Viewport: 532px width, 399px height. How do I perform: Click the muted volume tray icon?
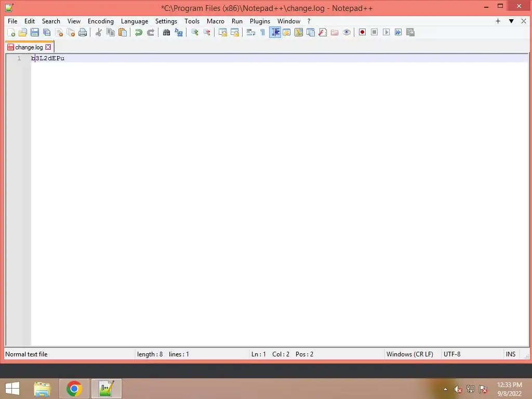[x=458, y=389]
